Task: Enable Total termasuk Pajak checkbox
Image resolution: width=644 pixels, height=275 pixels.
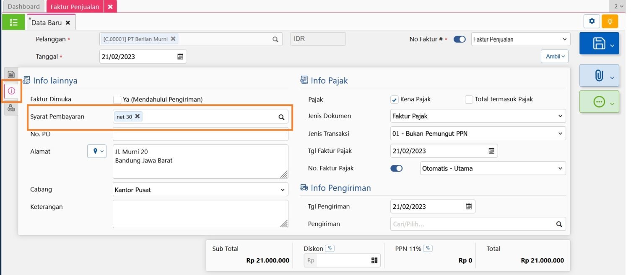Action: pos(469,100)
